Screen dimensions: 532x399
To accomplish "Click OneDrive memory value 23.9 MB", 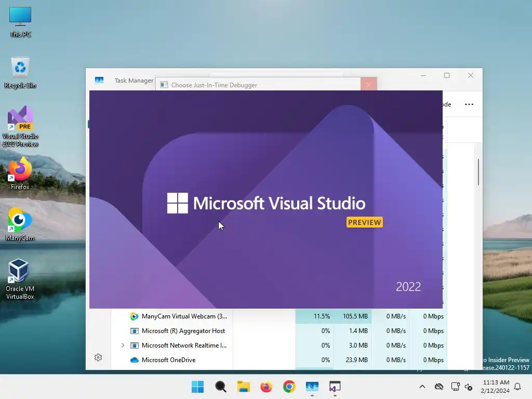I will tap(356, 360).
